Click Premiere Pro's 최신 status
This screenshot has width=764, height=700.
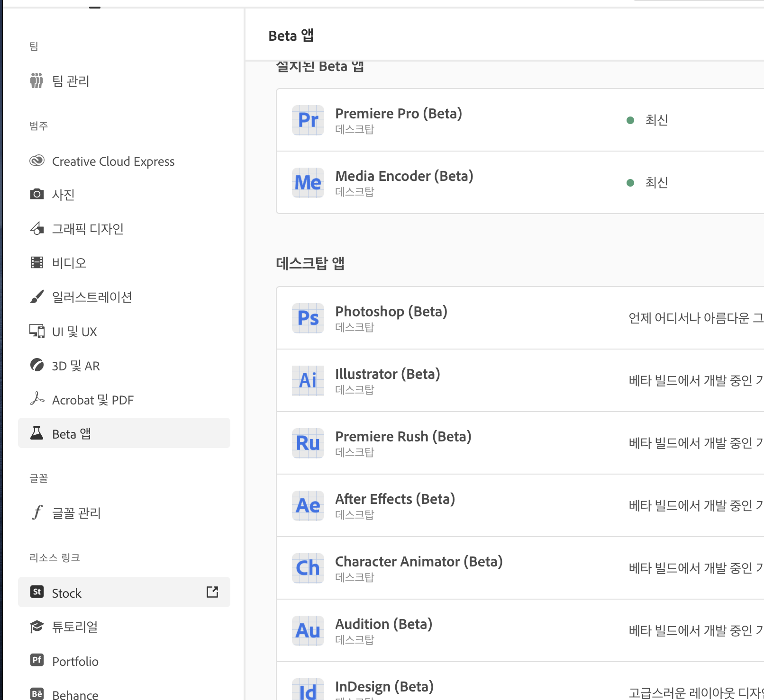pos(656,120)
